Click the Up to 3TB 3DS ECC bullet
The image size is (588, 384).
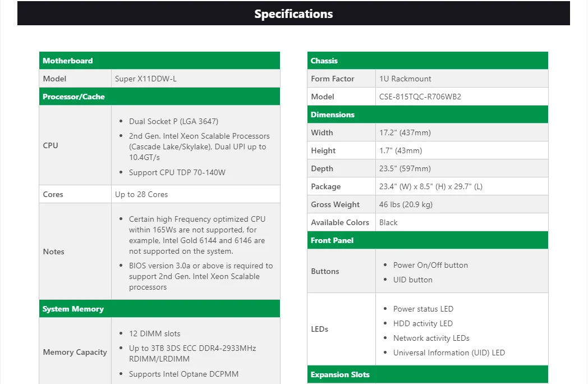192,354
